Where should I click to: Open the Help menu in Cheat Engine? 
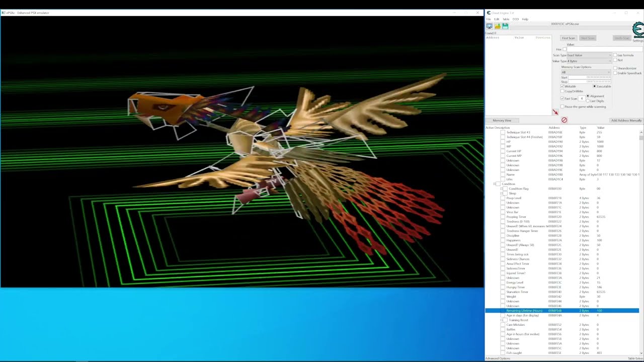coord(525,19)
